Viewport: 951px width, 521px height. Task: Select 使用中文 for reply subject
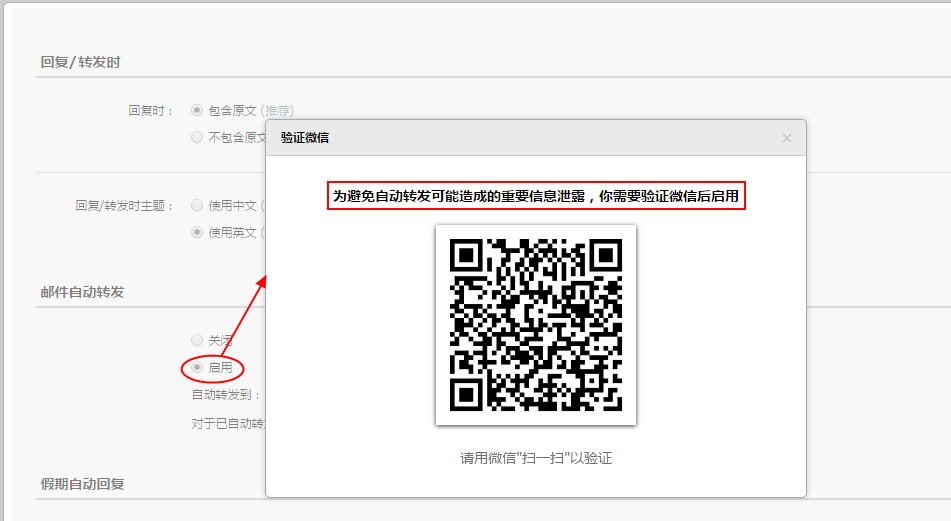coord(197,205)
